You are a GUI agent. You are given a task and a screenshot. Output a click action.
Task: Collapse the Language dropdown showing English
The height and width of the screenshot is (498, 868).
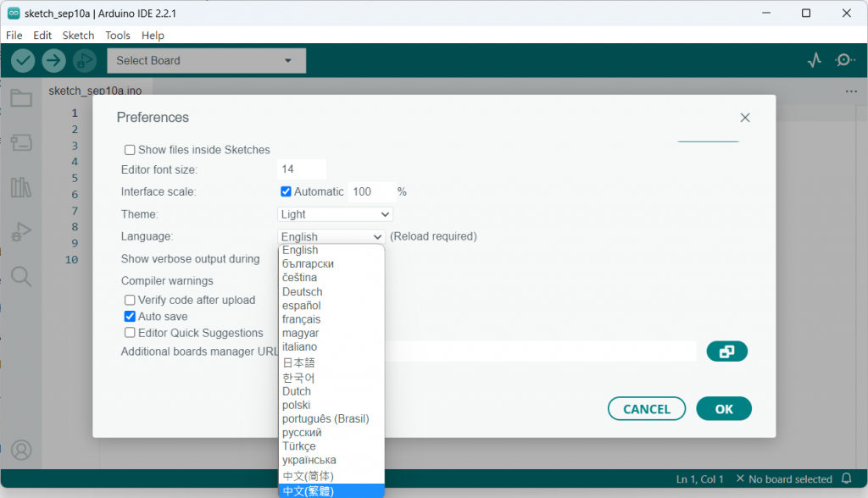[x=331, y=237]
